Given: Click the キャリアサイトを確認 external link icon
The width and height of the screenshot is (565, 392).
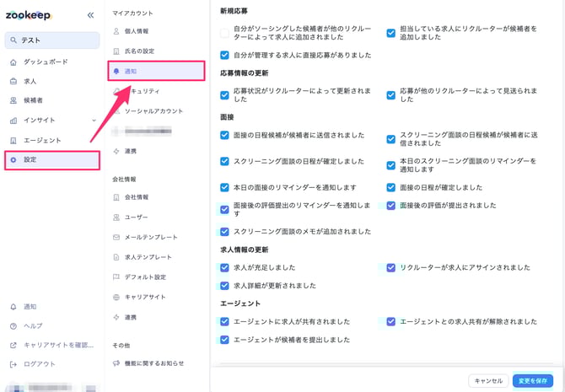Looking at the screenshot, I should [x=13, y=345].
